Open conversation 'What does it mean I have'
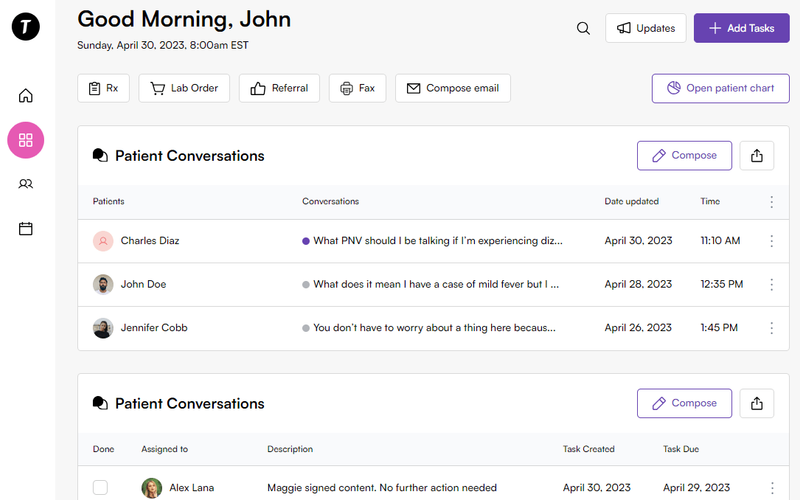800x500 pixels. 436,284
